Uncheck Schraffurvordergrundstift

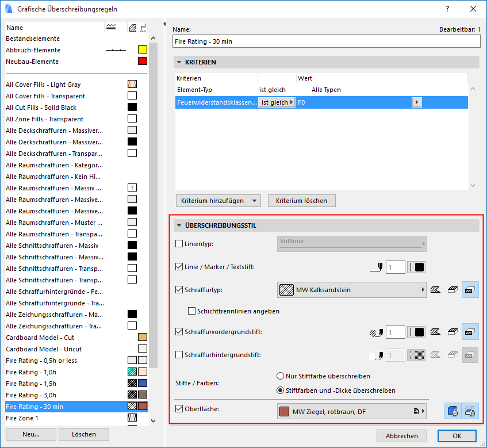pyautogui.click(x=179, y=331)
